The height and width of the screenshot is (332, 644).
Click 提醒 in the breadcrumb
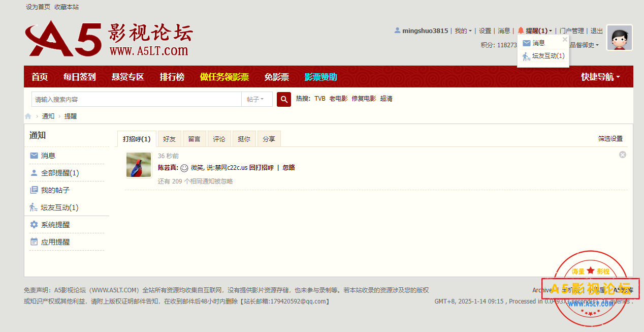tap(71, 116)
